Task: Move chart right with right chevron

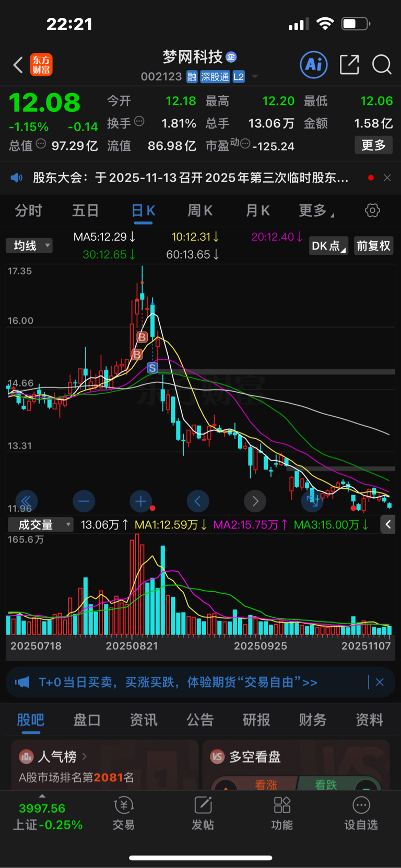Action: (x=255, y=501)
